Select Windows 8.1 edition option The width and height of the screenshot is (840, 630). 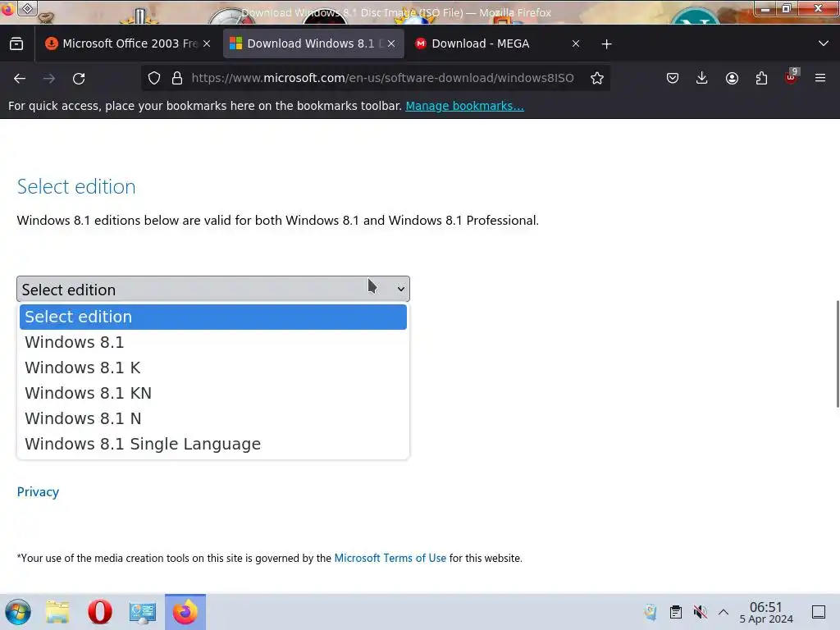tap(213, 342)
